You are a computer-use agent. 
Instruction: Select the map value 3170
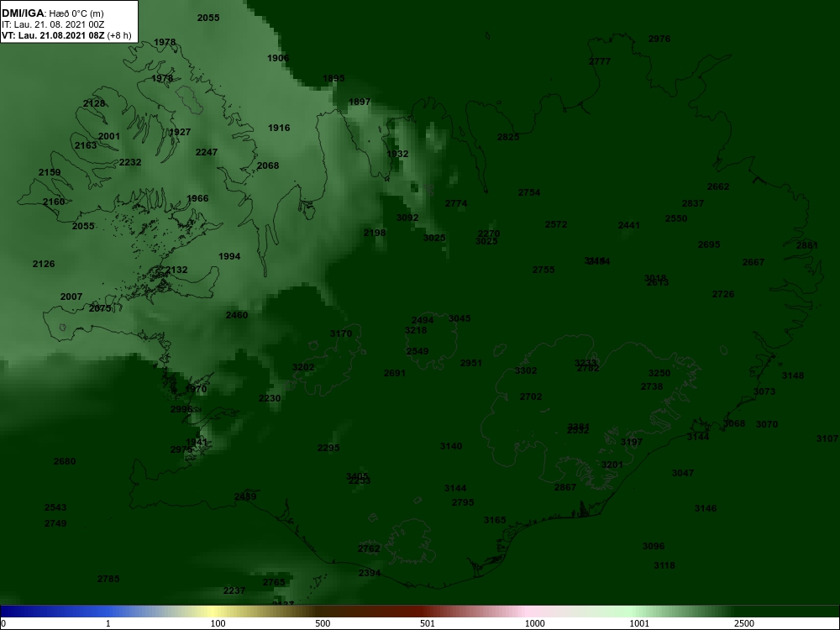click(341, 333)
